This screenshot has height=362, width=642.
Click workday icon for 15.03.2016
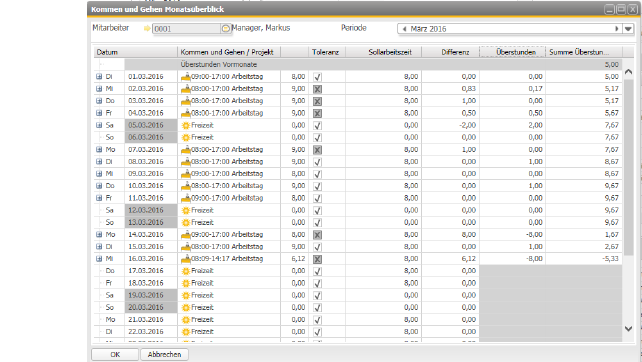click(186, 247)
